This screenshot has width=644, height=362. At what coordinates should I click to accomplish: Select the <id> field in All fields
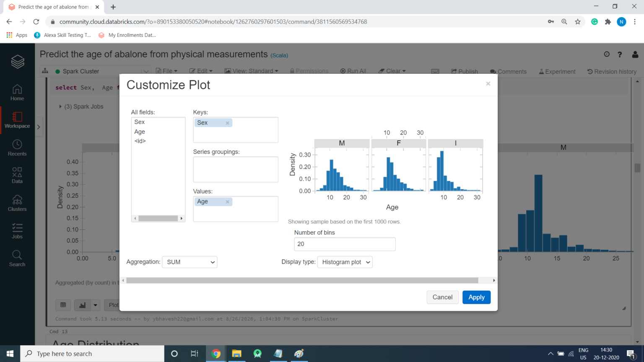[140, 141]
